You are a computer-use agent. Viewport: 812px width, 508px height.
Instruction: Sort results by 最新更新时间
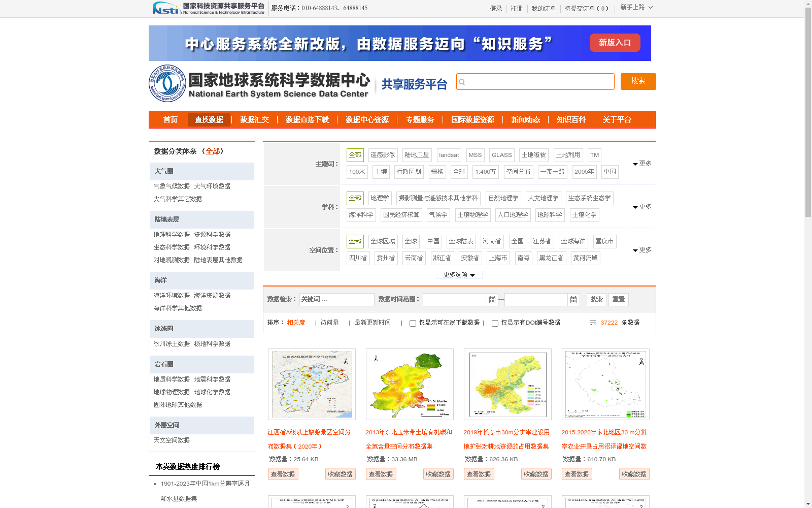(x=373, y=323)
